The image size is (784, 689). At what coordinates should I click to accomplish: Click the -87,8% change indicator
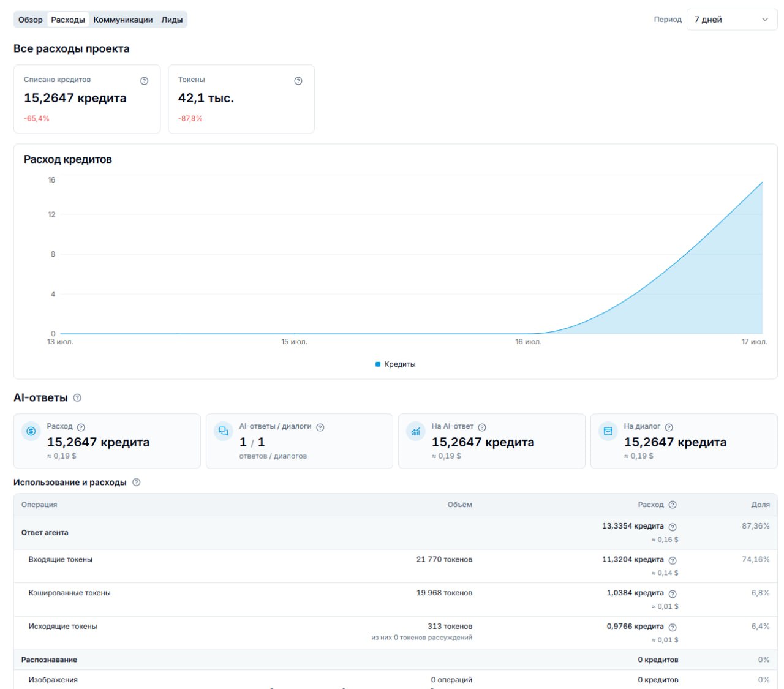click(x=190, y=119)
